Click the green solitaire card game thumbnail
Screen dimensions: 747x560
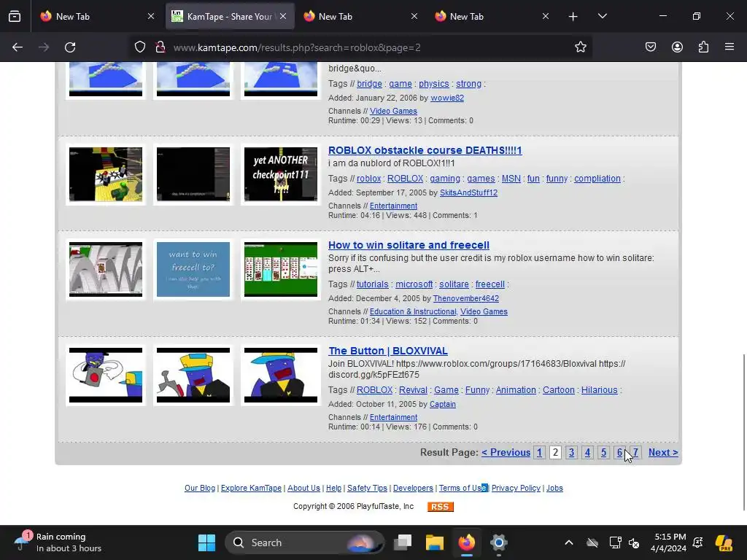281,269
